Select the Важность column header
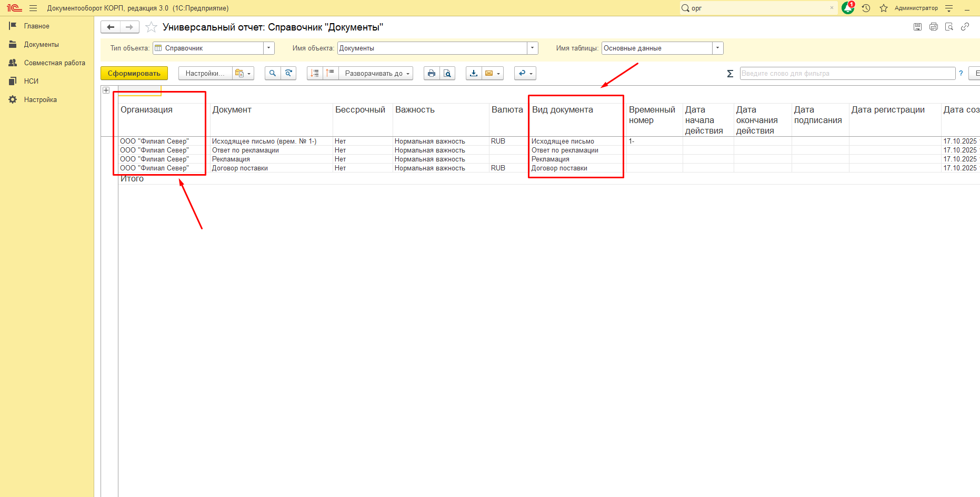This screenshot has width=980, height=497. tap(441, 119)
